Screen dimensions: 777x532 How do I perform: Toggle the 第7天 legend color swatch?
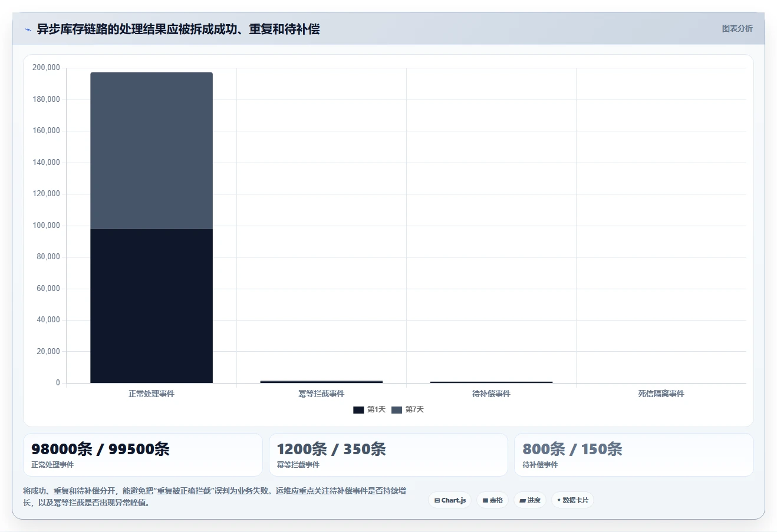pyautogui.click(x=396, y=409)
